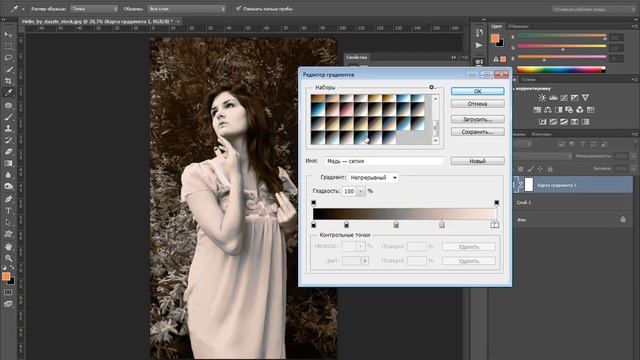
Task: Select the Quick Selection tool
Action: click(x=8, y=69)
